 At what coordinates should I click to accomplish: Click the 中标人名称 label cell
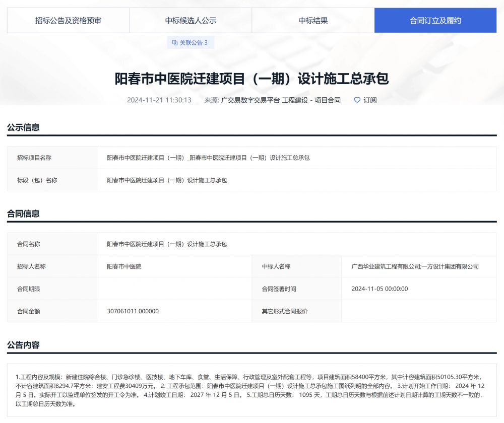click(296, 266)
